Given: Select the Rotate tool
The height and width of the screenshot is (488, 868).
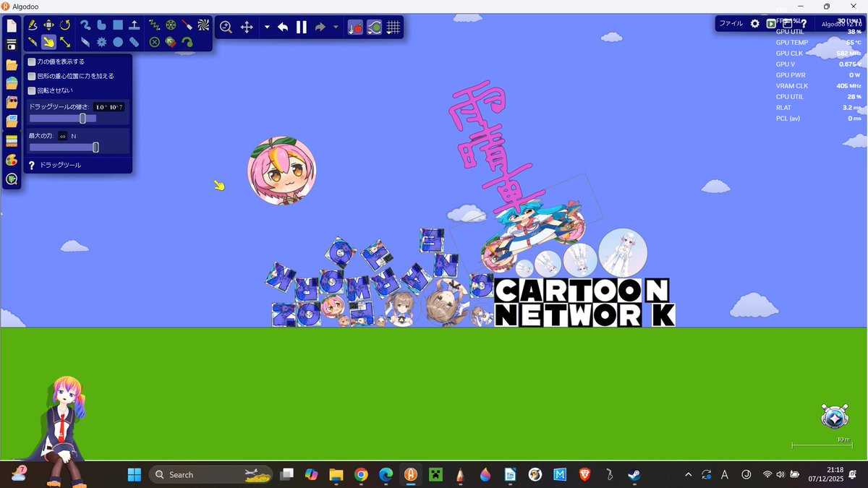Looking at the screenshot, I should (65, 25).
